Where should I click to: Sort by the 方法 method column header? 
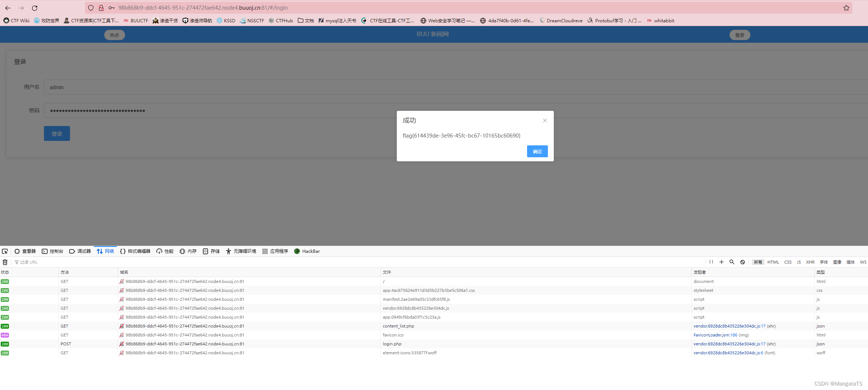[88, 272]
